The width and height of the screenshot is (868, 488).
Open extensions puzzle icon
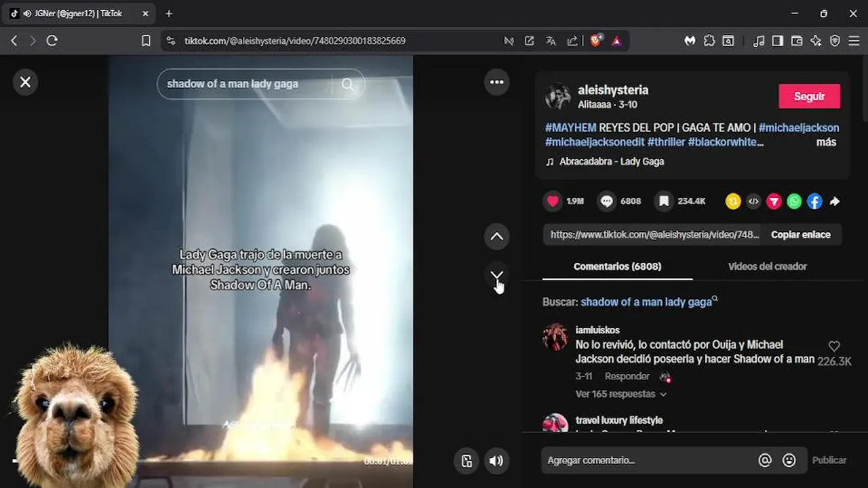click(x=709, y=41)
